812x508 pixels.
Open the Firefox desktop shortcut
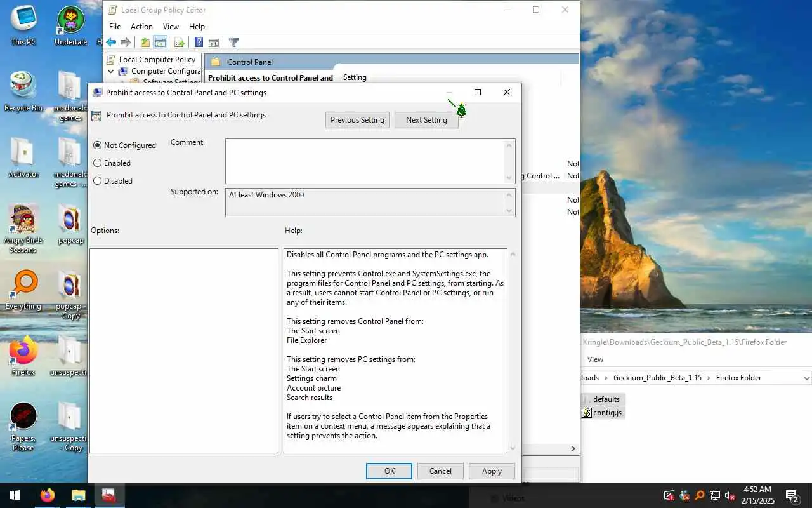23,356
